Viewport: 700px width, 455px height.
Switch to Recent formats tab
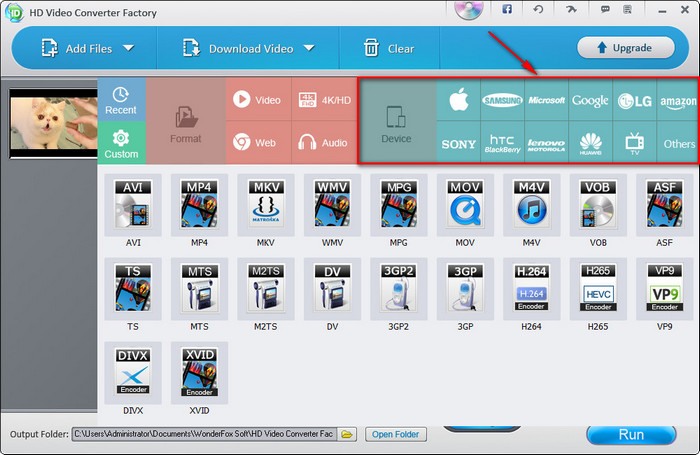pos(121,100)
